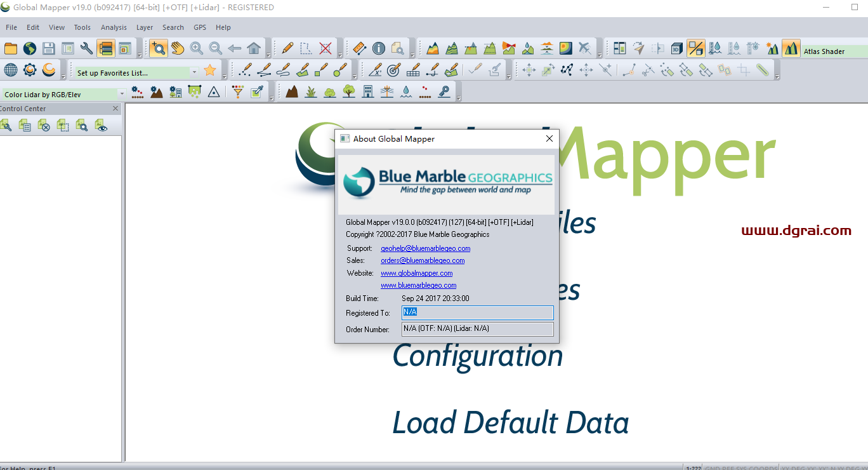Click the Control Center eye layer icon
This screenshot has width=868, height=470.
101,126
